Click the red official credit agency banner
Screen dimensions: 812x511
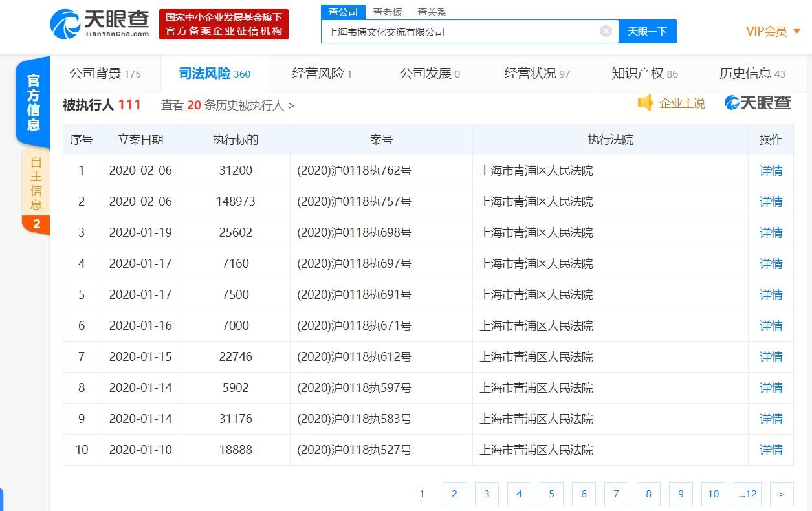[x=224, y=24]
